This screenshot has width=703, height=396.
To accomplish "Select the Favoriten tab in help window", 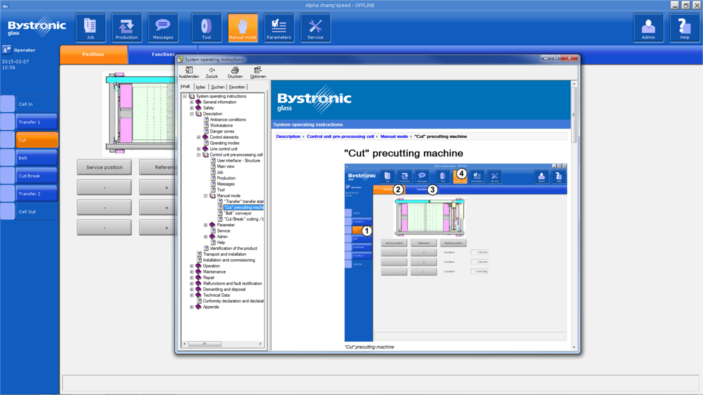I will coord(237,87).
